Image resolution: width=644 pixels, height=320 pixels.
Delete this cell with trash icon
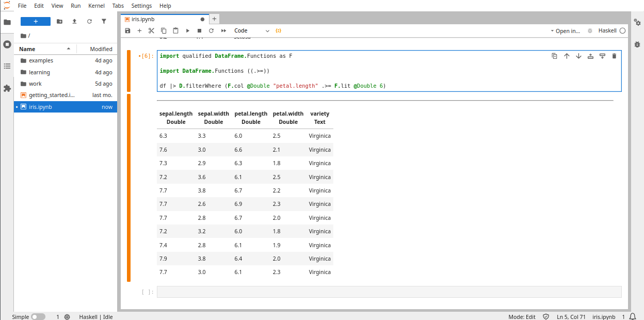[614, 56]
